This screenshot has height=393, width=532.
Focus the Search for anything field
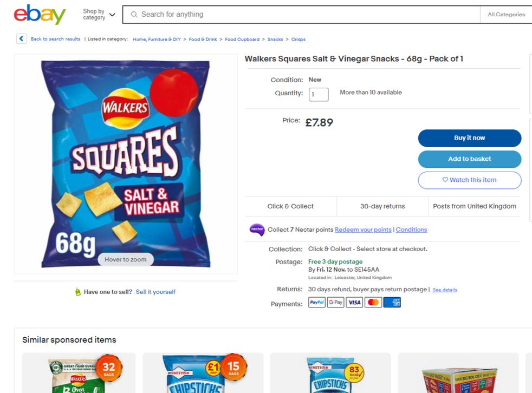click(303, 15)
